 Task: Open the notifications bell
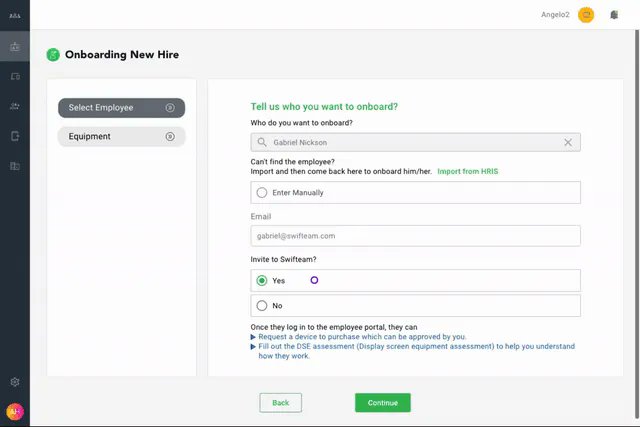614,15
